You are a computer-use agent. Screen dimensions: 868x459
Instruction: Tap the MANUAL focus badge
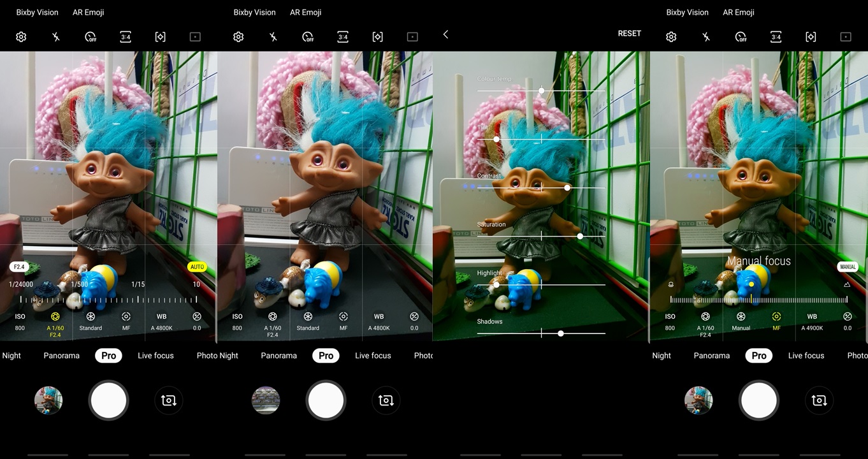[848, 267]
